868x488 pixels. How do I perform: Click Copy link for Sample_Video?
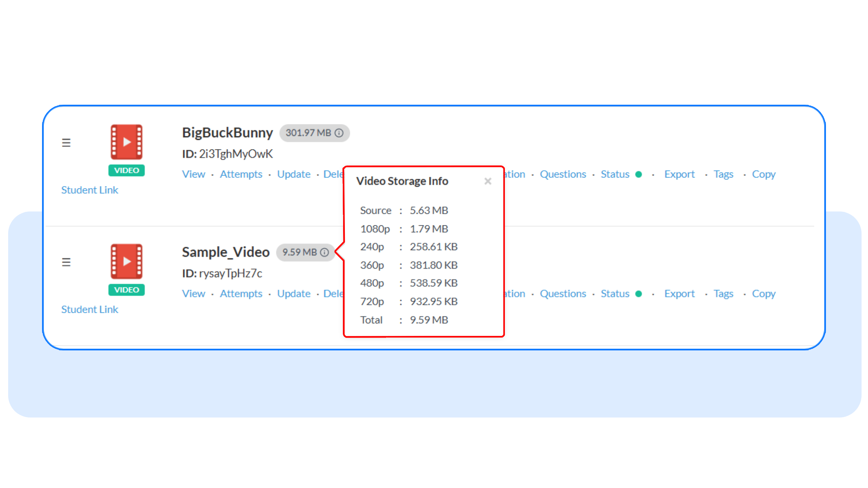[764, 294]
